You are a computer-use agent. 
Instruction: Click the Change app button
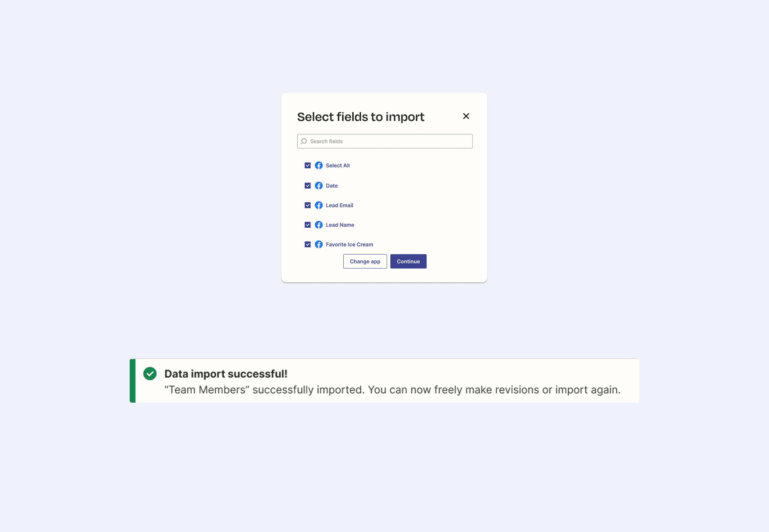(365, 261)
